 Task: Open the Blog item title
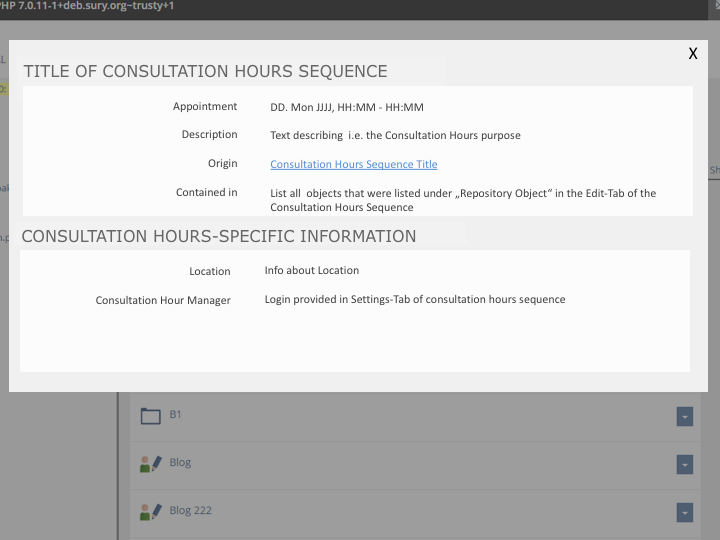click(180, 463)
